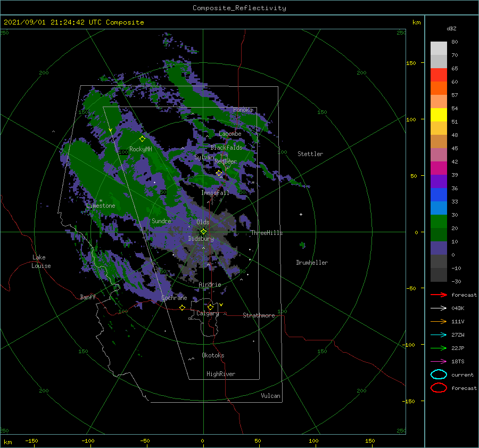
Task: Click the Composite_Reflectivity title
Action: click(x=240, y=8)
